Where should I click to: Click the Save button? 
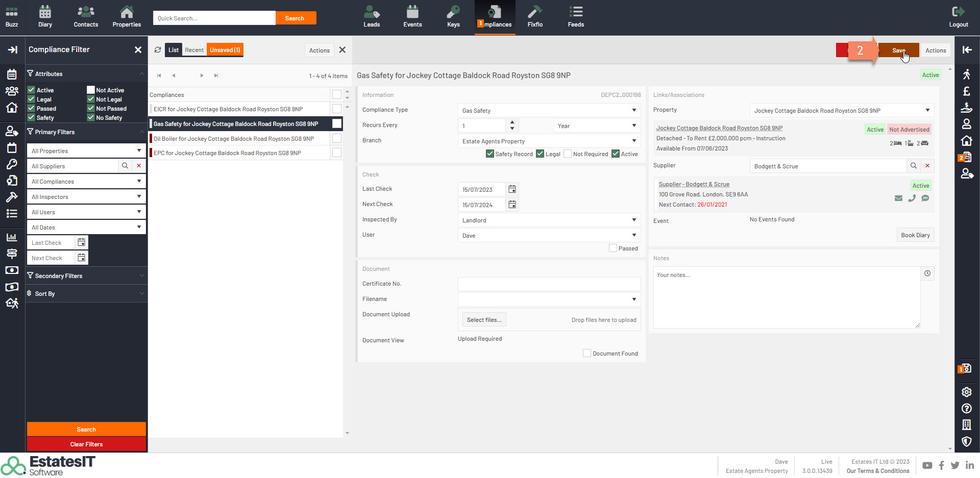tap(898, 50)
